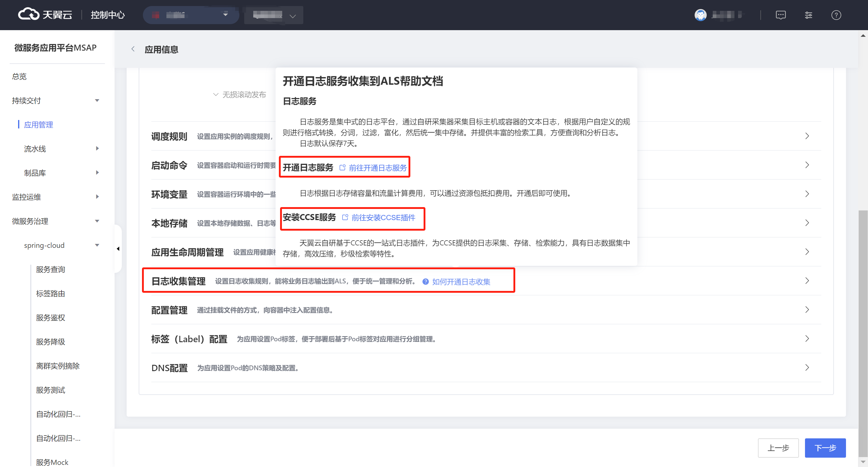Open the help question mark icon

tap(836, 15)
